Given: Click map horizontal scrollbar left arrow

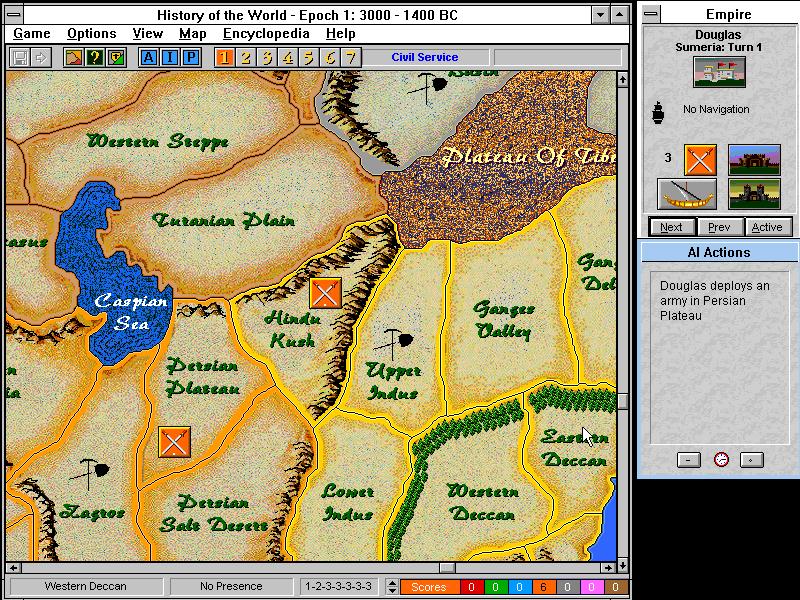Looking at the screenshot, I should 13,567.
